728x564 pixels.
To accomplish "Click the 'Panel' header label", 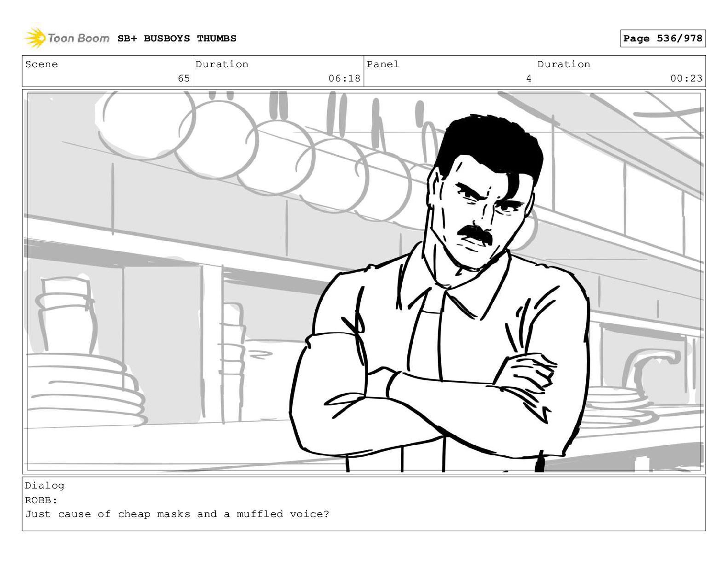I will tap(383, 64).
